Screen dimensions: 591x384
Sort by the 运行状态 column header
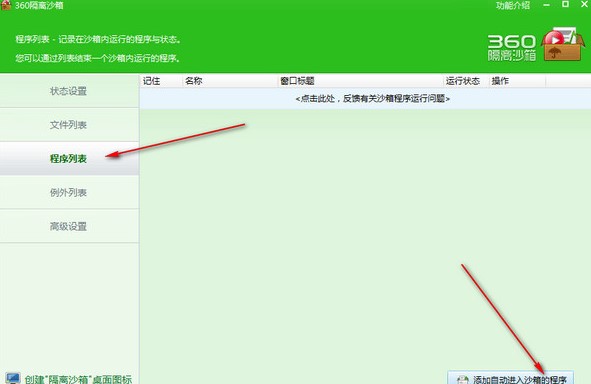coord(466,81)
